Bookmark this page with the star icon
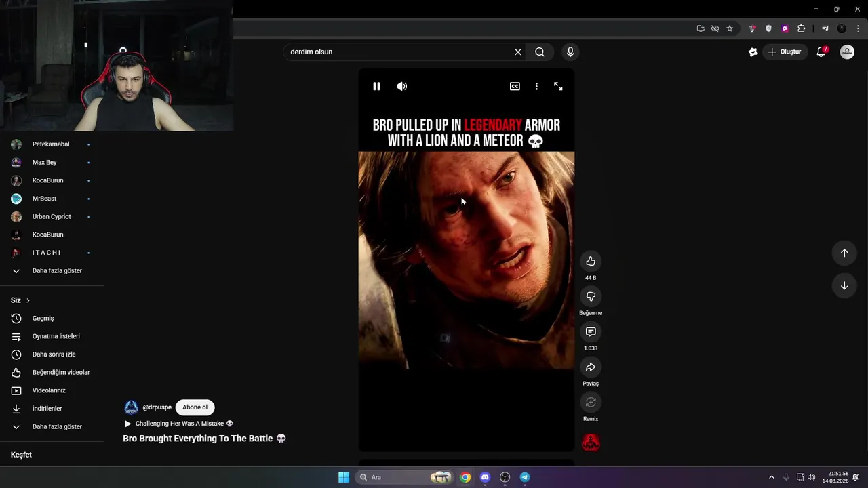Image resolution: width=868 pixels, height=488 pixels. pos(730,28)
